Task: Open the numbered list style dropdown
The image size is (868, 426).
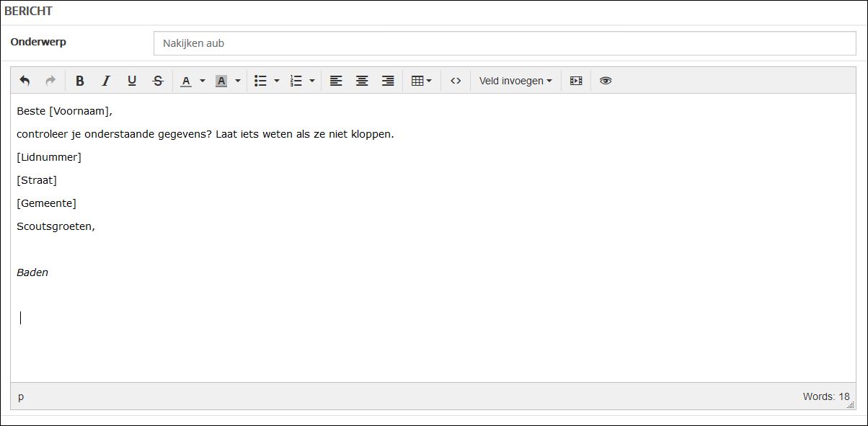Action: (312, 81)
